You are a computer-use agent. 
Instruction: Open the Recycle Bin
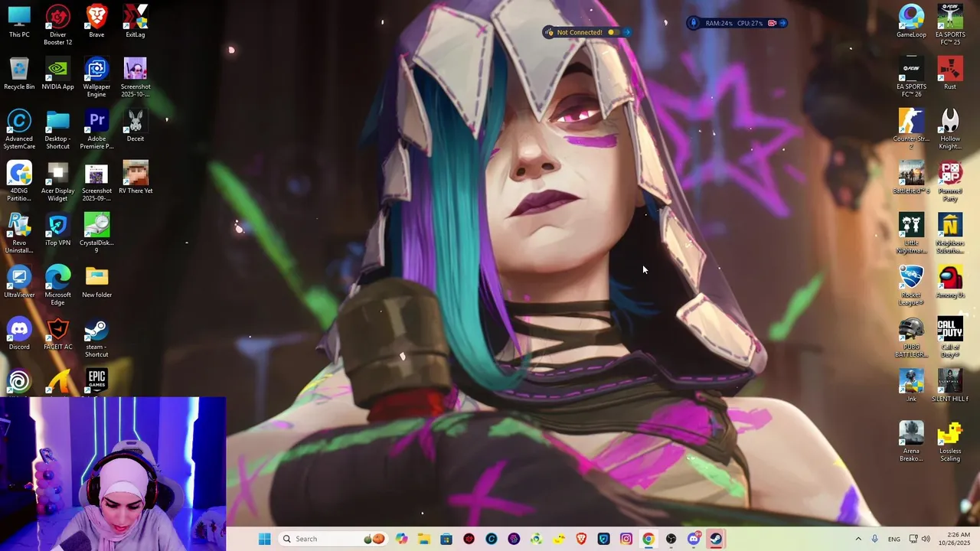pos(19,73)
